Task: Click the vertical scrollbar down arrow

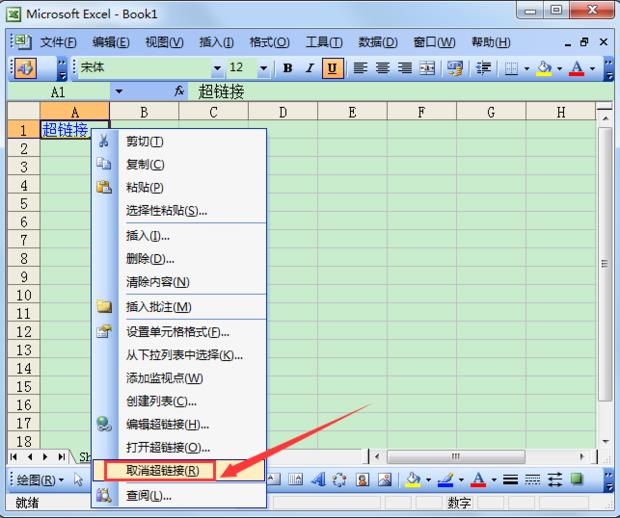Action: pyautogui.click(x=605, y=441)
